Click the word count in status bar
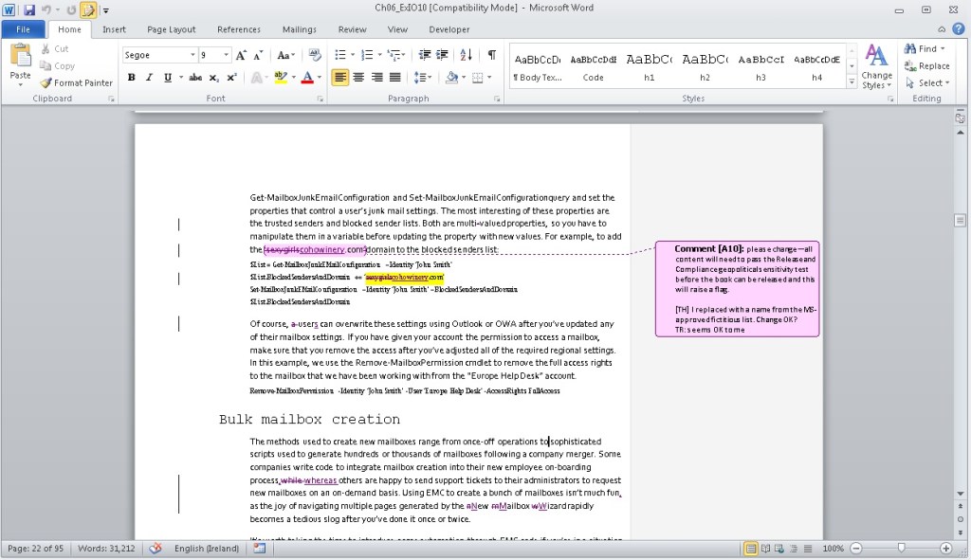This screenshot has width=971, height=560. [105, 549]
